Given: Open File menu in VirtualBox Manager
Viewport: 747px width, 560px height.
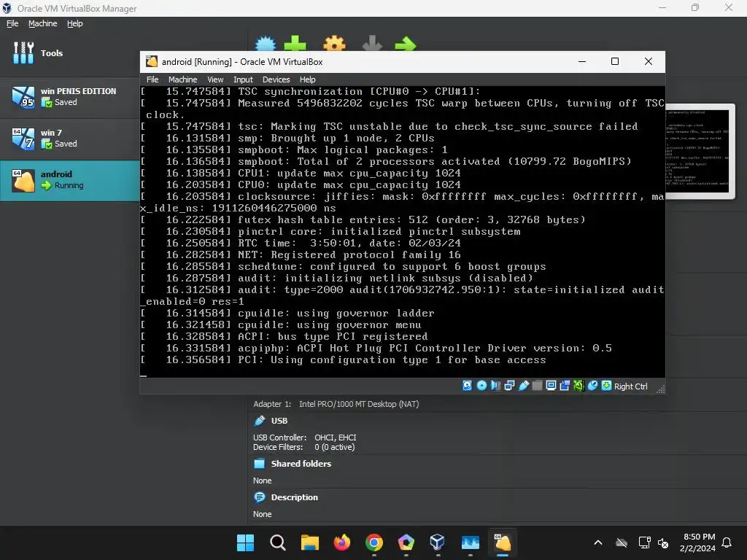Looking at the screenshot, I should click(x=12, y=23).
